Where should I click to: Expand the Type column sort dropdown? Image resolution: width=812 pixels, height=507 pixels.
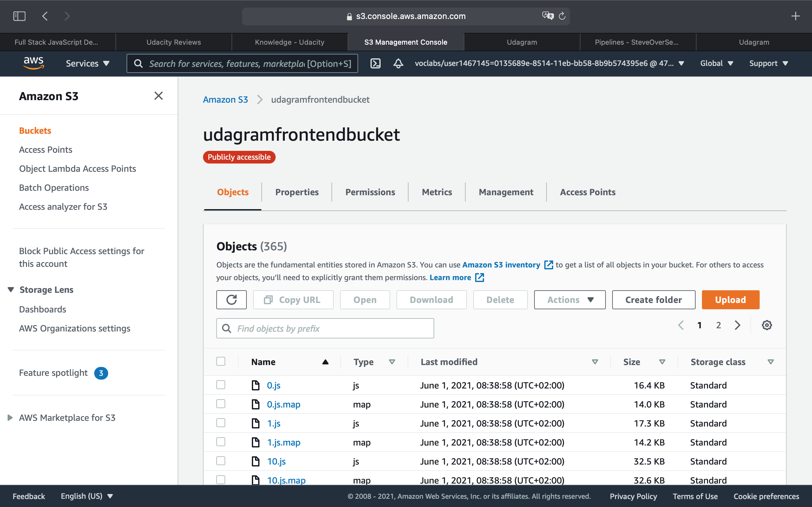pos(392,362)
